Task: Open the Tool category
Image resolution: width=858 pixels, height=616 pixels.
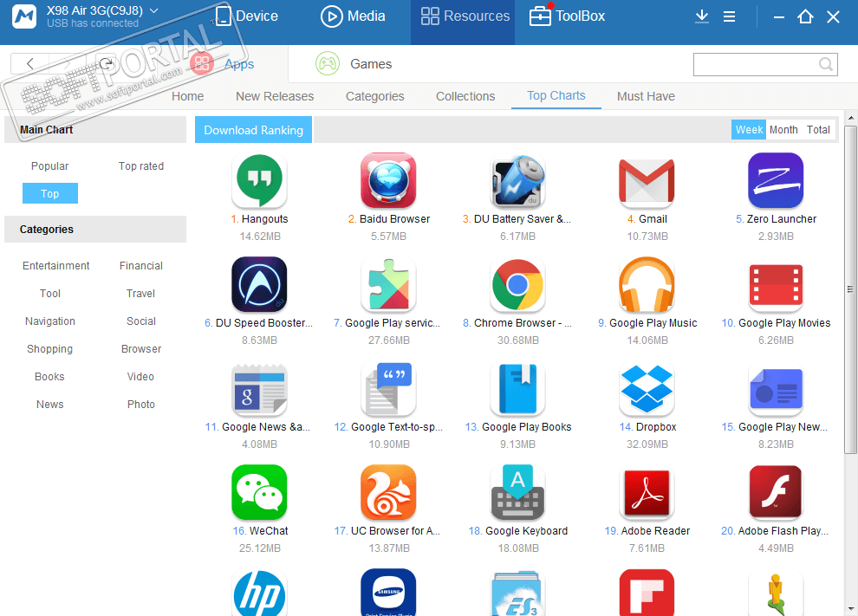Action: (49, 293)
